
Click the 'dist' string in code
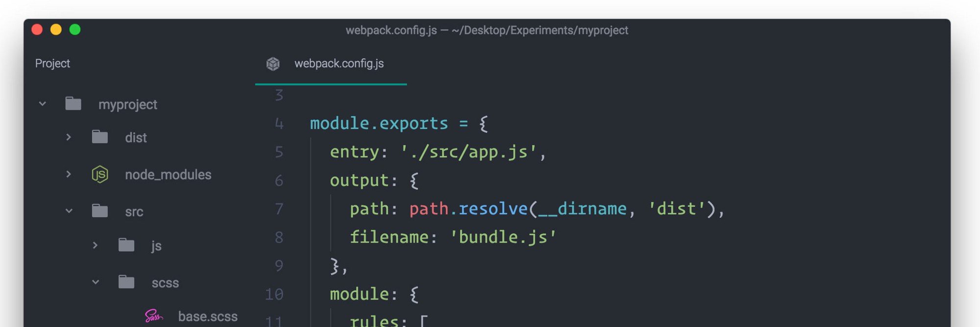[x=676, y=209]
